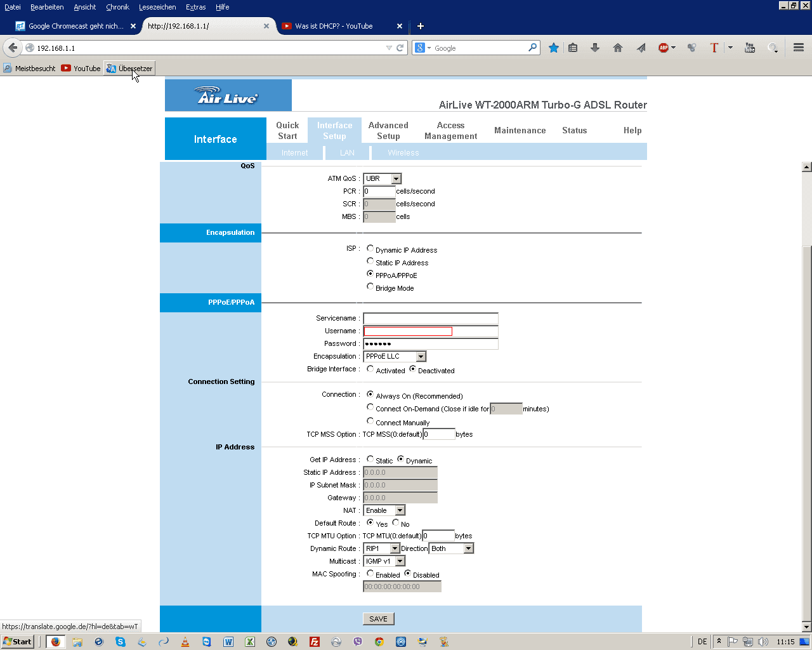This screenshot has height=650, width=812.
Task: Open the LAN sub-tab
Action: pos(347,153)
